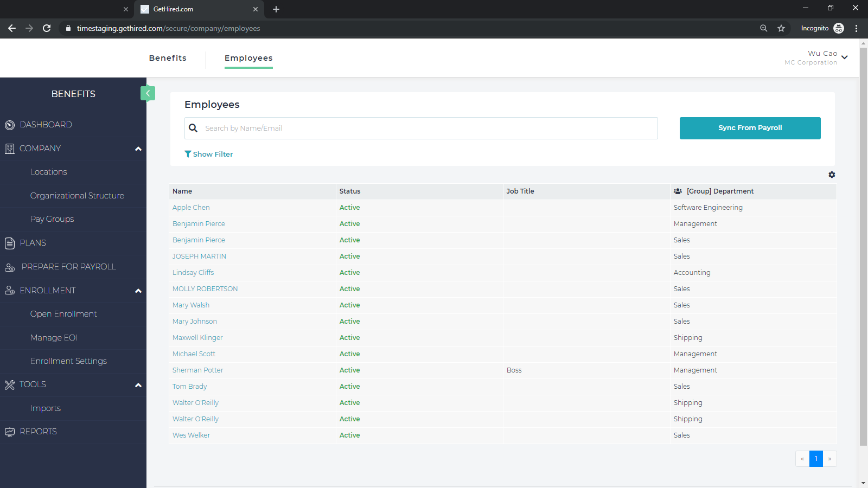Click the Prepare For Payroll icon
The width and height of the screenshot is (868, 488).
9,267
